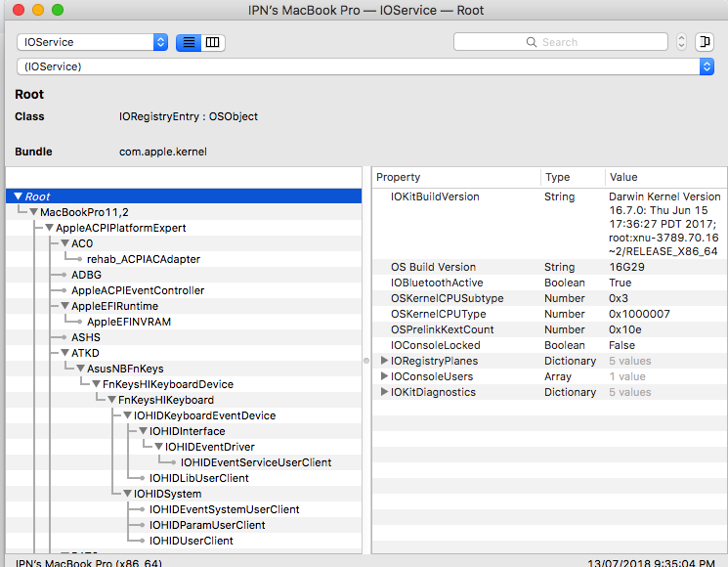
Task: Select the IOHIDUserClient entry
Action: click(x=191, y=541)
